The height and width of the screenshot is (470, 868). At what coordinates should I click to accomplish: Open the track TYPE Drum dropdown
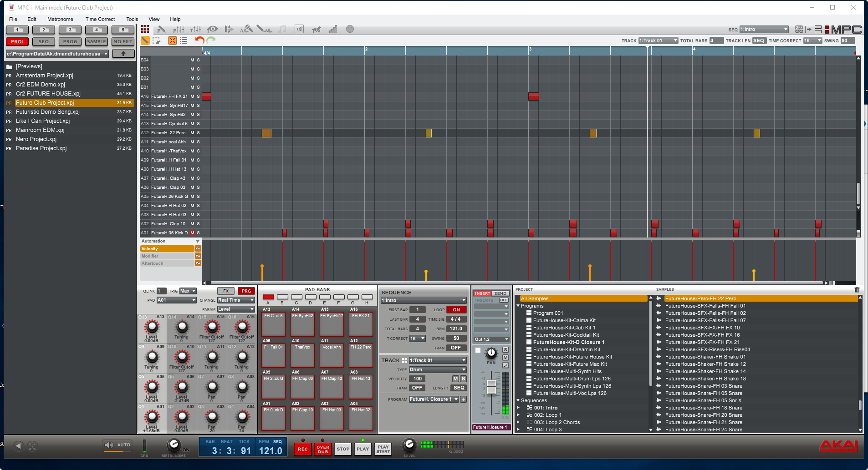click(438, 370)
